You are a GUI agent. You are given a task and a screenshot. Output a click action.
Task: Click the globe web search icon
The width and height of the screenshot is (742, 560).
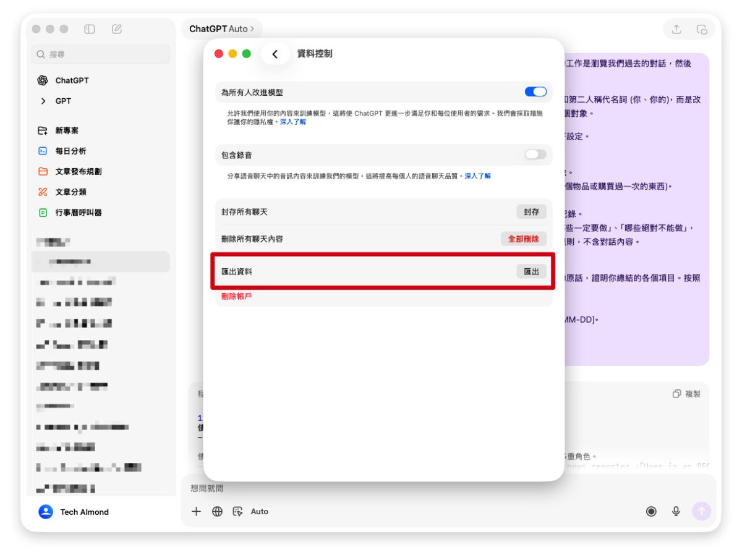217,511
